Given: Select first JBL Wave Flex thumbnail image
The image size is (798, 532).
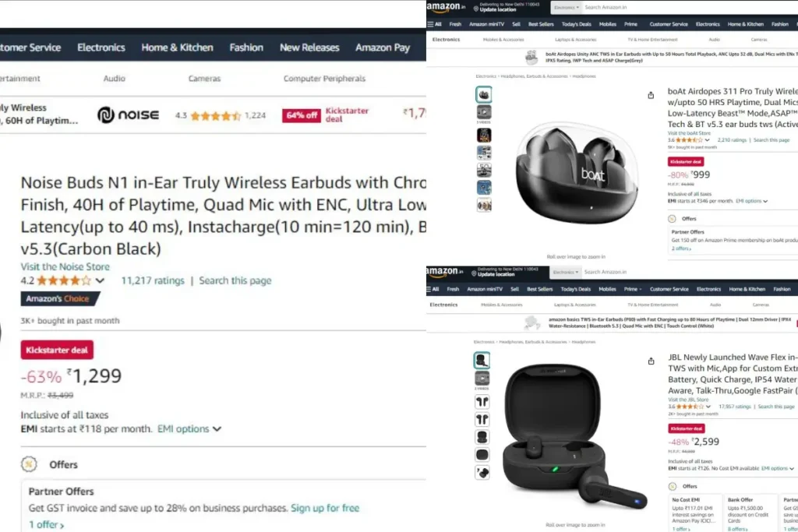Looking at the screenshot, I should click(482, 360).
